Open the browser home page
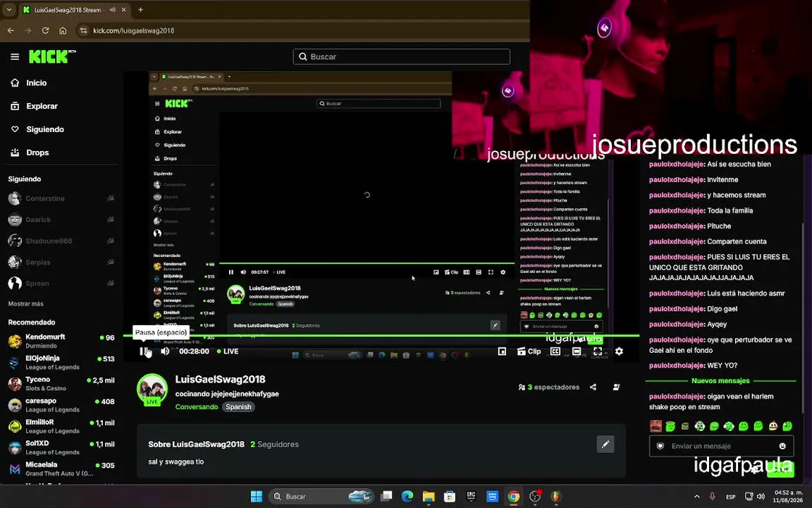This screenshot has height=508, width=812. pos(63,30)
